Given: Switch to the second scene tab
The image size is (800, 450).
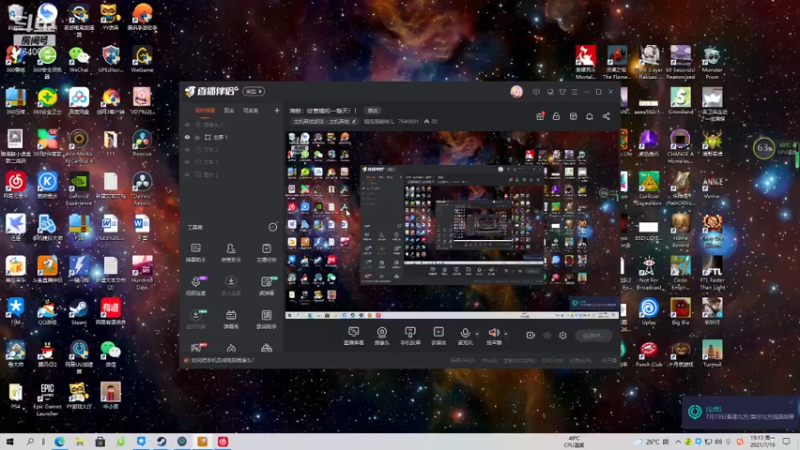Looking at the screenshot, I should 229,111.
